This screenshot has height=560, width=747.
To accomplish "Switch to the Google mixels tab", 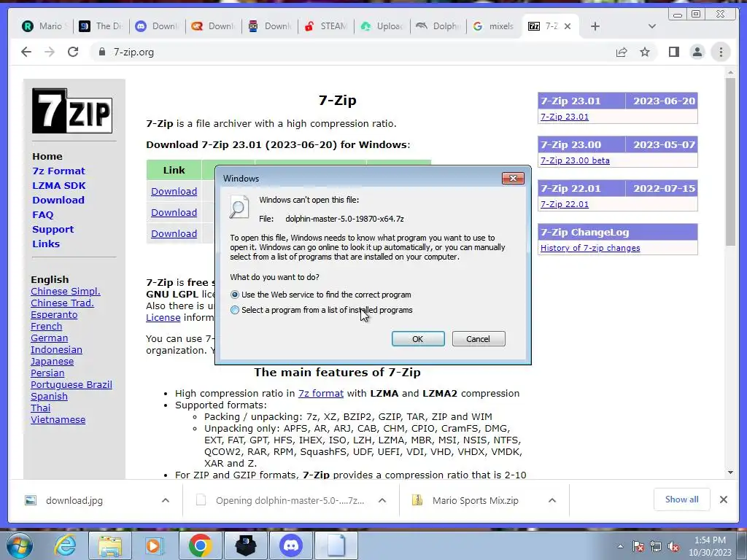I will tap(494, 26).
